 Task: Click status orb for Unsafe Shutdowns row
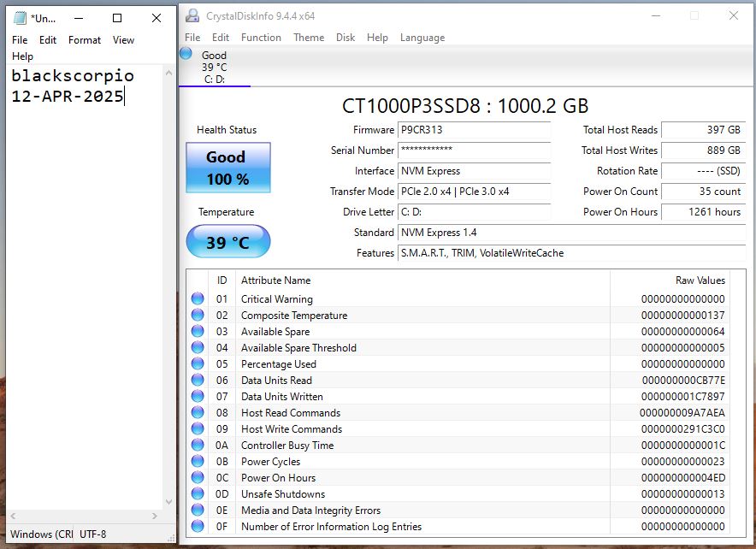pyautogui.click(x=198, y=493)
